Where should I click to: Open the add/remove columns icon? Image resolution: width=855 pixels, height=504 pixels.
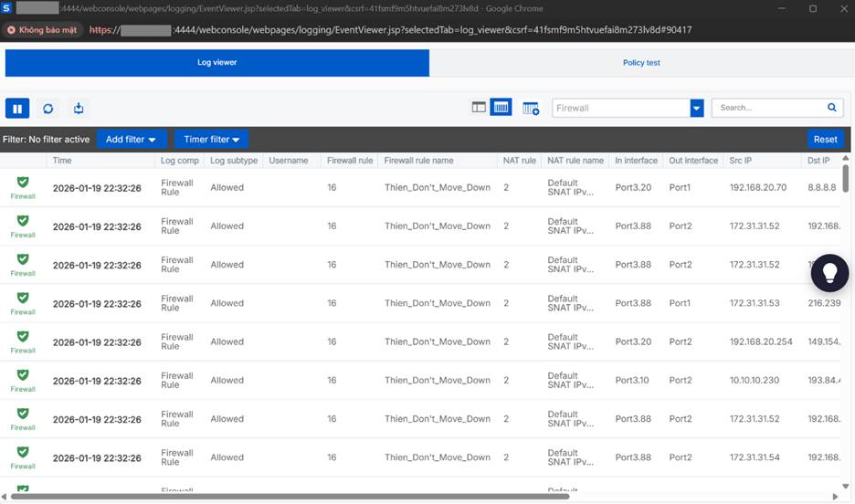[x=531, y=108]
